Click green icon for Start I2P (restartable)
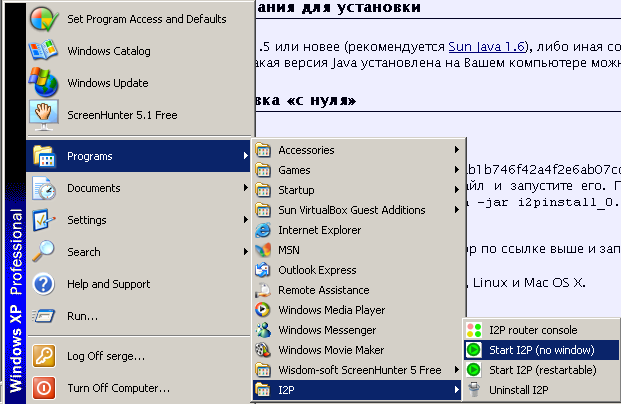 tap(474, 370)
